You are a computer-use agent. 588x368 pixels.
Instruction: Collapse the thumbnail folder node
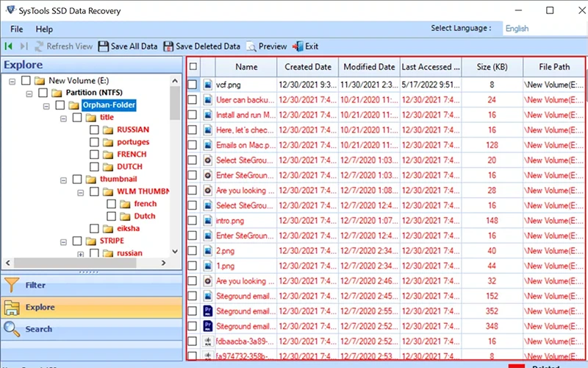(64, 179)
